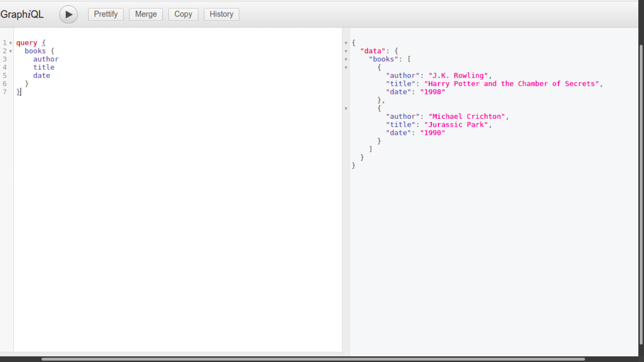The height and width of the screenshot is (362, 644).
Task: Click the 'date' field in the query editor
Action: point(41,75)
